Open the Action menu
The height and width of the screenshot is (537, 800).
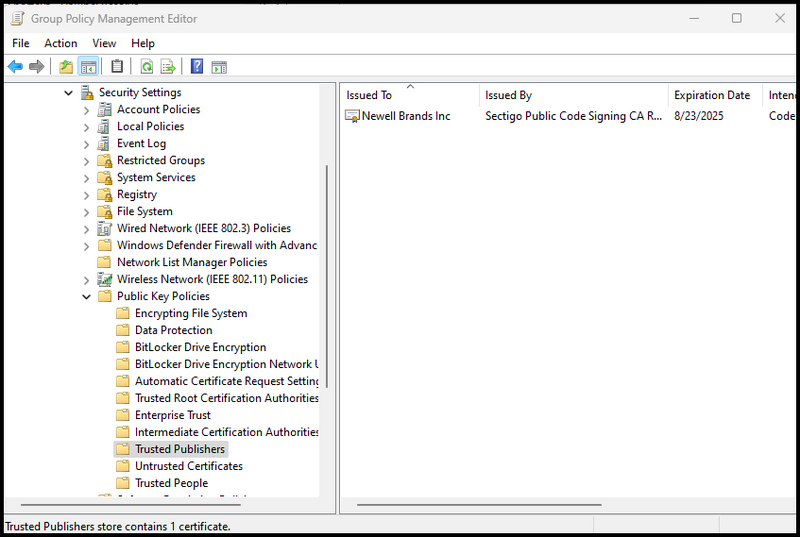[x=60, y=43]
